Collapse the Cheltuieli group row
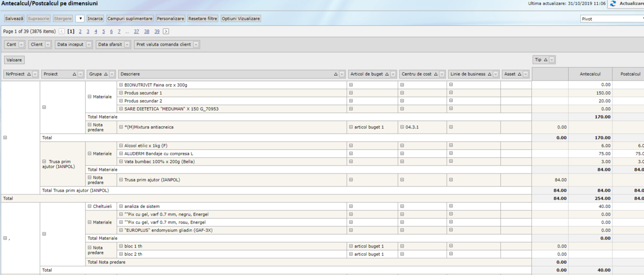 pyautogui.click(x=89, y=206)
